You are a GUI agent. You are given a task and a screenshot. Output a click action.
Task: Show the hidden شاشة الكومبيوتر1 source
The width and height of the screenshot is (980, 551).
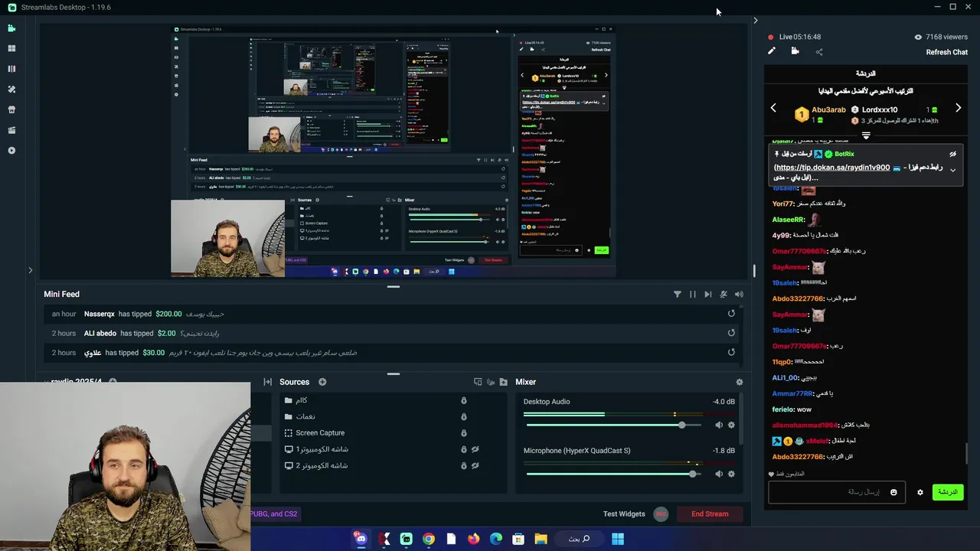[475, 449]
